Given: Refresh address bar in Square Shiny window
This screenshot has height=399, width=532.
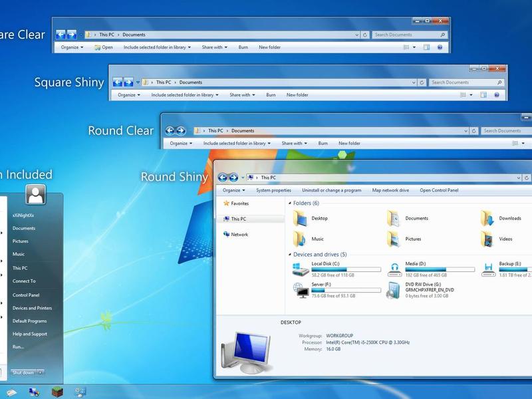Looking at the screenshot, I should pyautogui.click(x=422, y=82).
